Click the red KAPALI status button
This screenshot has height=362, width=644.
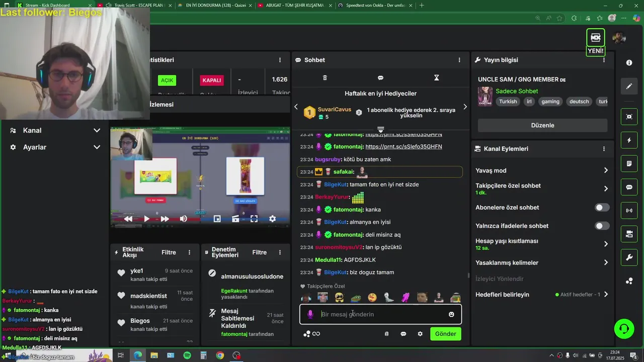211,80
